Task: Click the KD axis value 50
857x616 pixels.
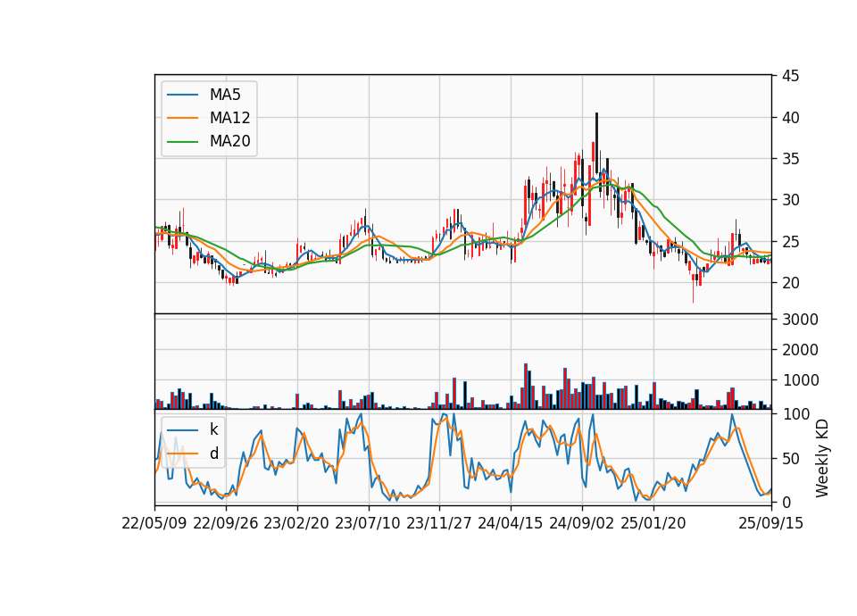Action: coord(790,459)
